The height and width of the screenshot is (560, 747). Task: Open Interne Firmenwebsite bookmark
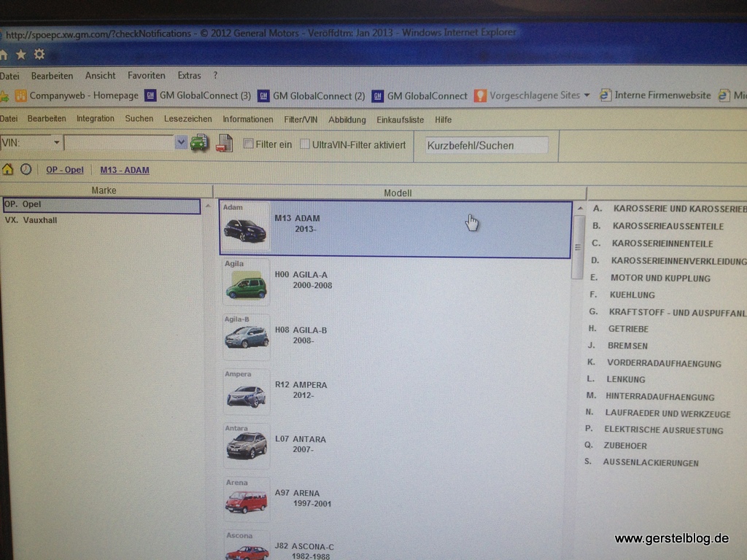tap(655, 96)
